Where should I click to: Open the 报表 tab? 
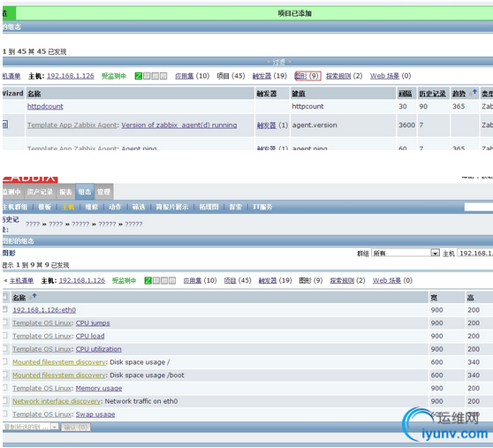65,192
